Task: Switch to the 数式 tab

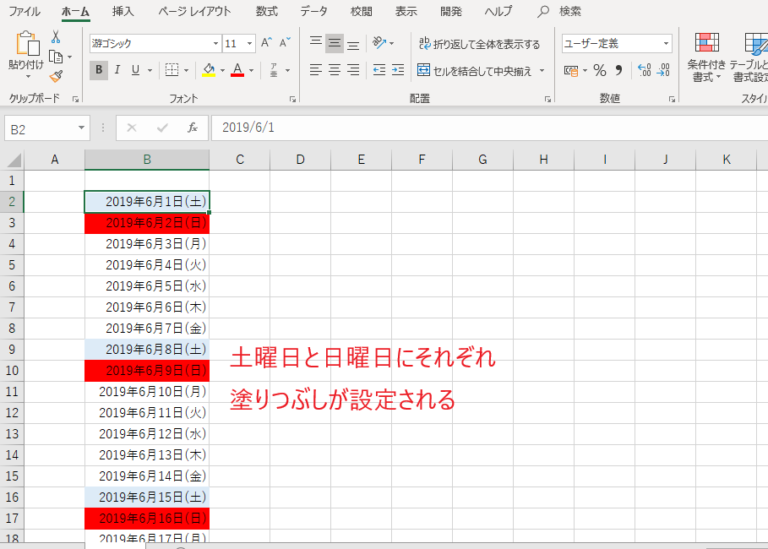Action: point(266,11)
